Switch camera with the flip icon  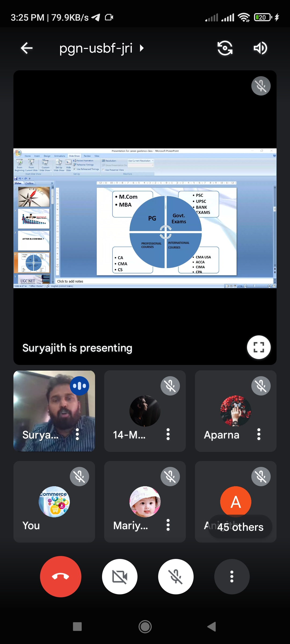tap(225, 48)
